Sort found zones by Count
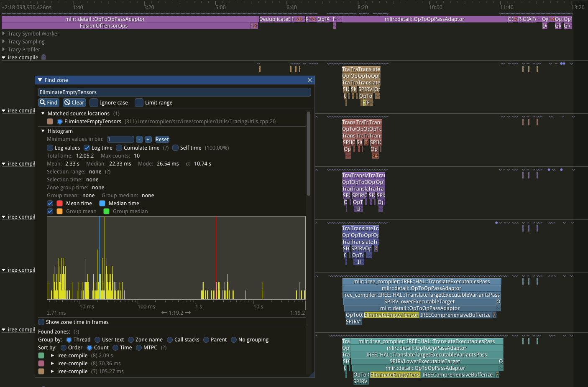This screenshot has width=588, height=387. pyautogui.click(x=89, y=348)
